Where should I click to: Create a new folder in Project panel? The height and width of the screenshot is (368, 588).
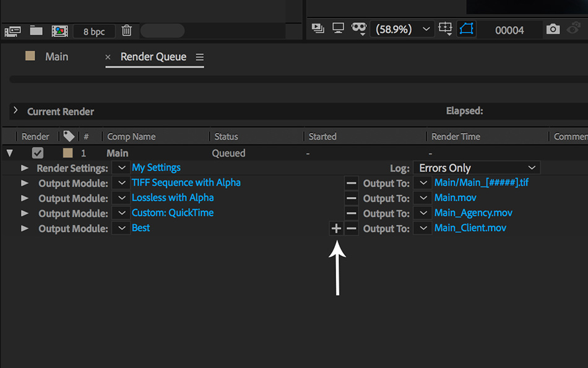36,31
